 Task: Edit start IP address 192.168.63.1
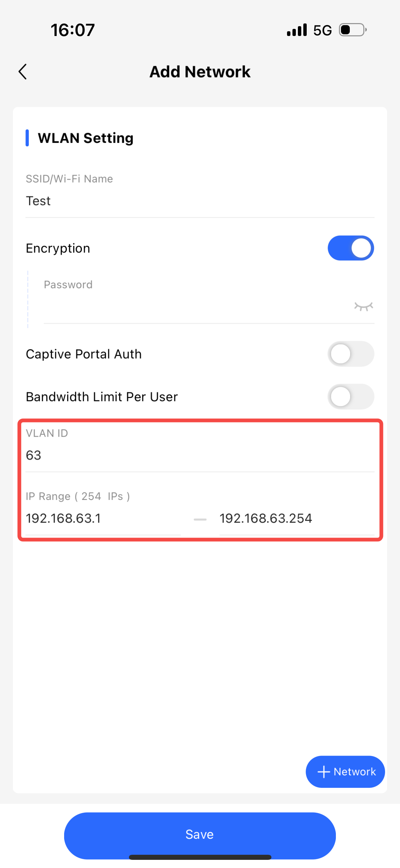point(103,519)
